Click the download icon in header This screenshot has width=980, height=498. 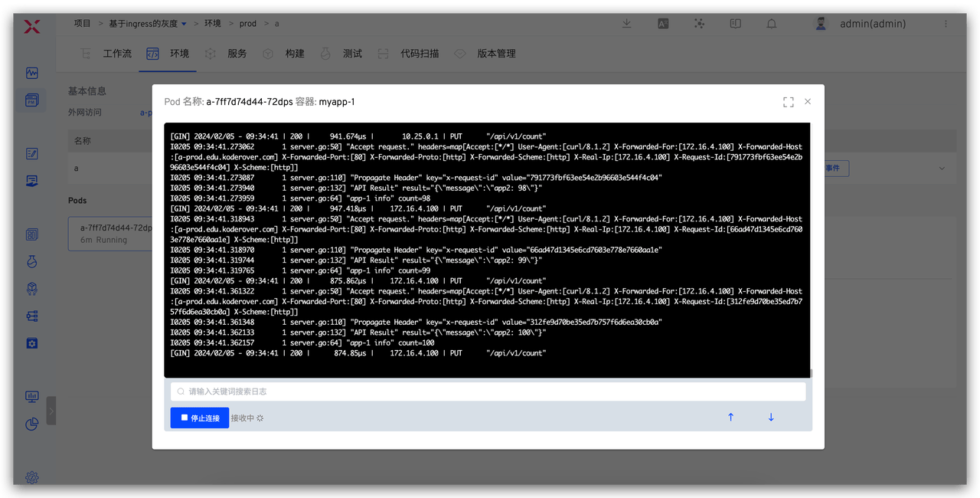(626, 24)
